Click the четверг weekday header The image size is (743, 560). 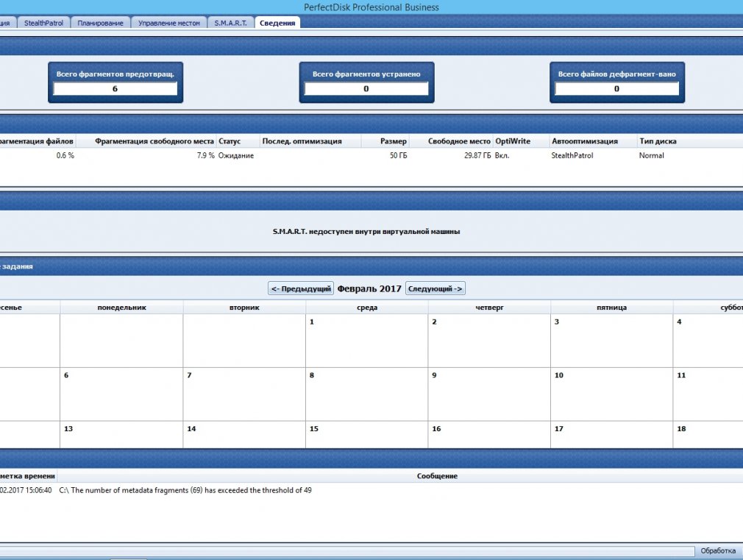[489, 308]
